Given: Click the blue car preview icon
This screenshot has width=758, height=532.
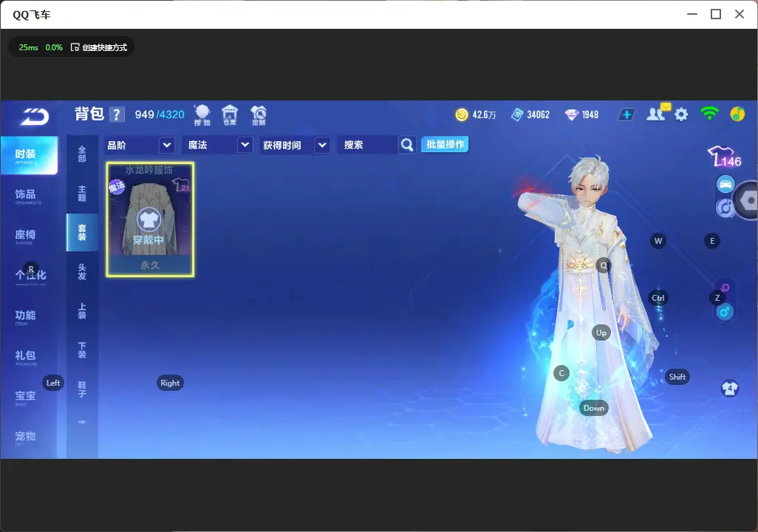Looking at the screenshot, I should coord(725,184).
